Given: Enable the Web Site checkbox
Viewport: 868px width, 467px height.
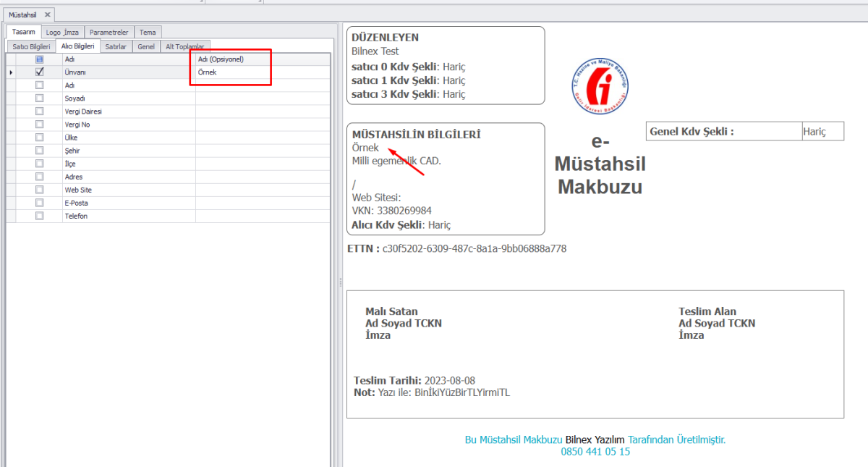Looking at the screenshot, I should (40, 190).
